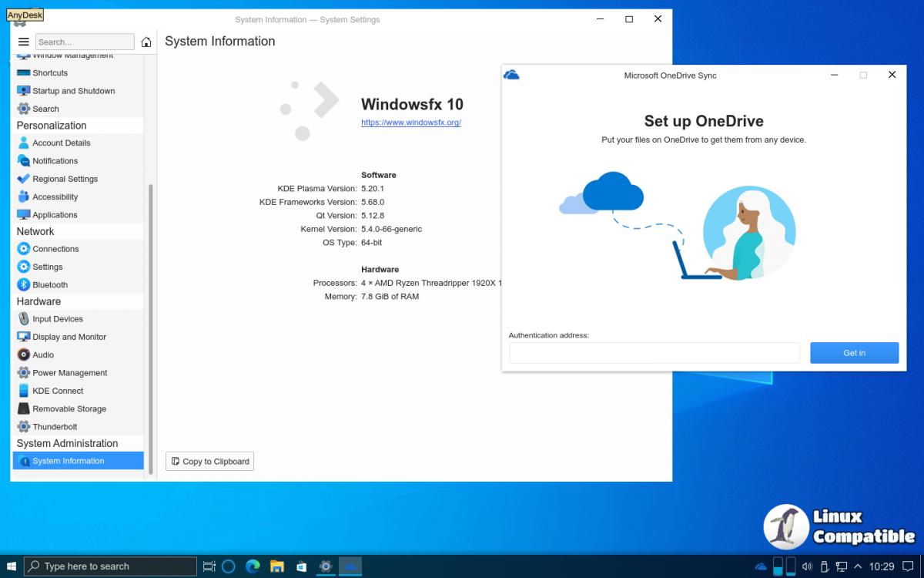Open the File Explorer folder on the taskbar
The image size is (924, 578).
tap(277, 566)
